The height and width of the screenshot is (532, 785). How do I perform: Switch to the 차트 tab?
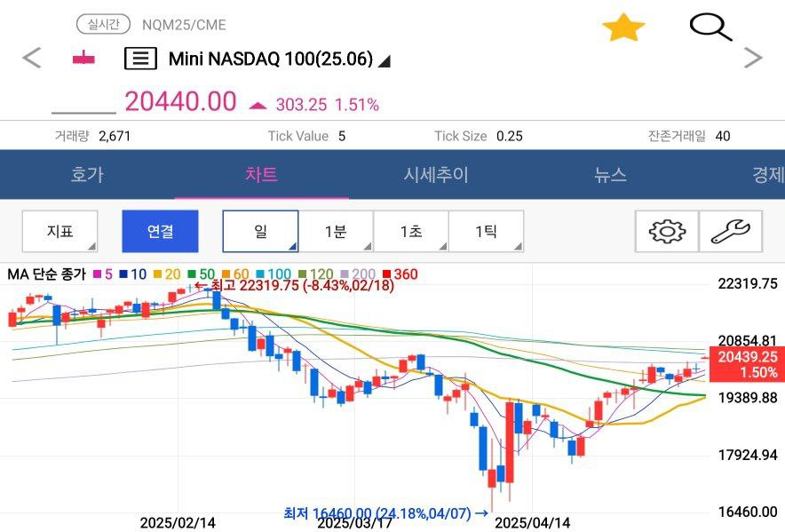click(261, 175)
